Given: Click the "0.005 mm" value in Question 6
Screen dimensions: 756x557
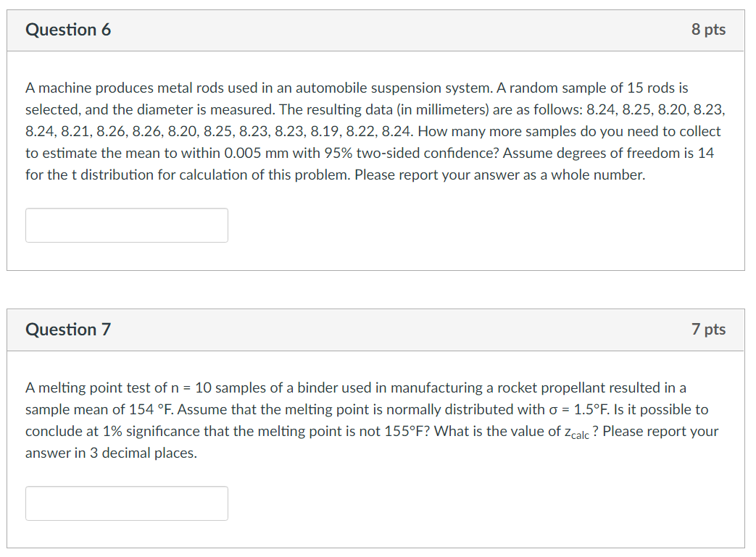Looking at the screenshot, I should [x=257, y=153].
